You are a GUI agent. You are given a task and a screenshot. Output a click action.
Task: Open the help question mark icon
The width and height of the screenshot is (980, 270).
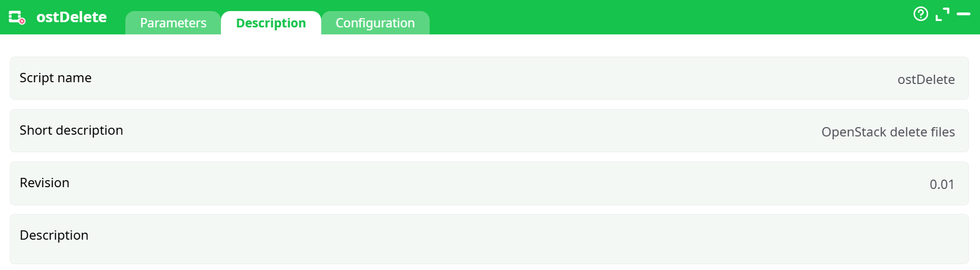pos(921,14)
